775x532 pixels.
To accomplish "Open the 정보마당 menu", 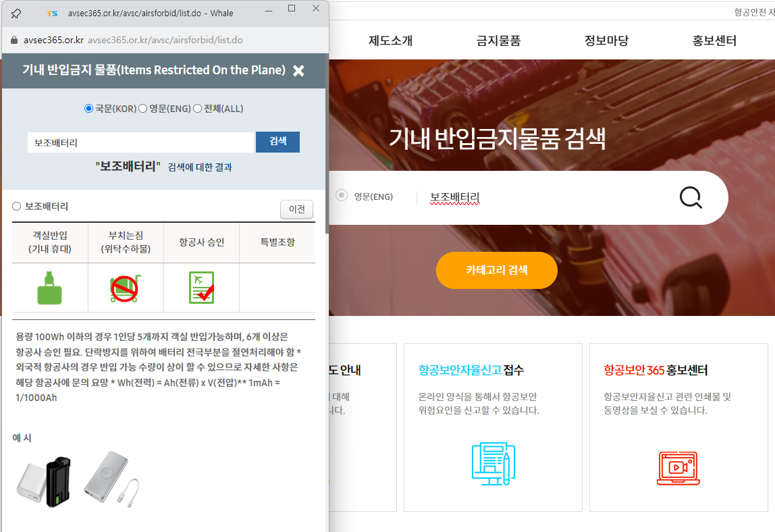I will 607,40.
